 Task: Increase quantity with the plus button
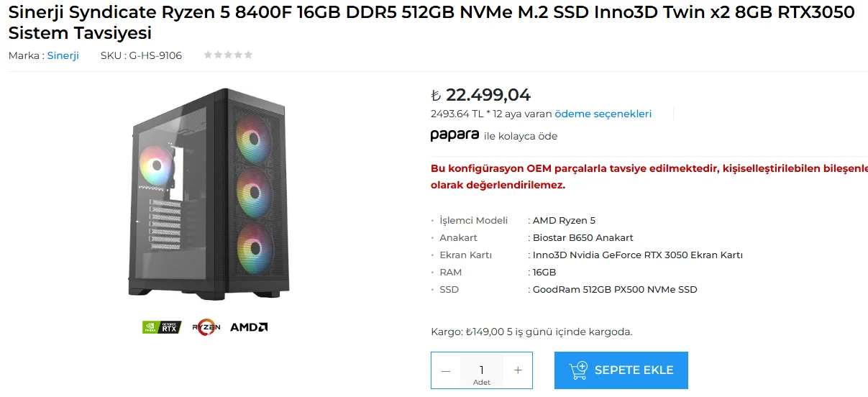coord(518,370)
